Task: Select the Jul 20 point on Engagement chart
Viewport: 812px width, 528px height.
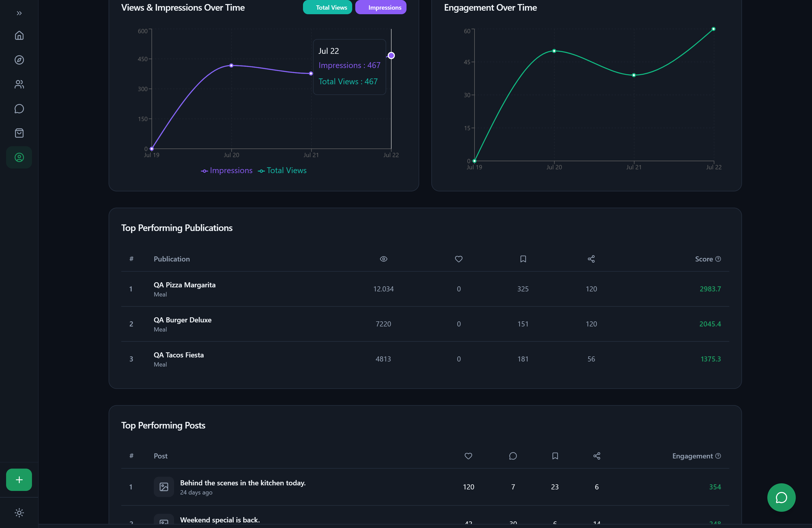Action: [554, 51]
